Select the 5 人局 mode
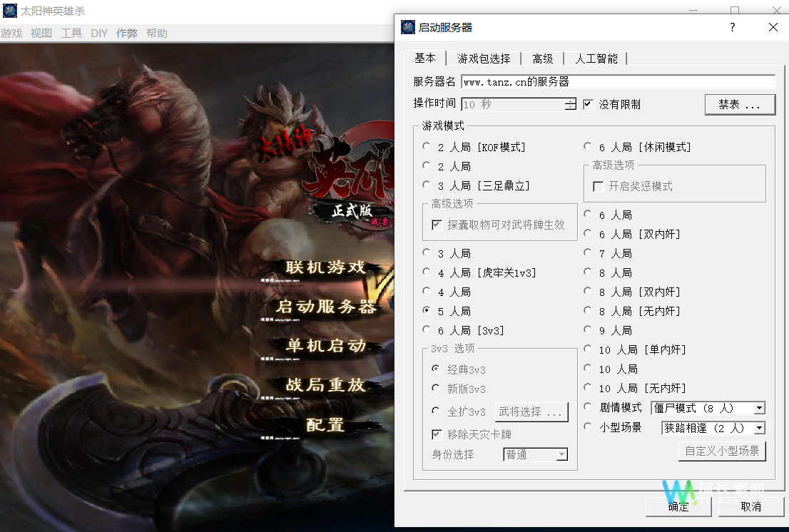The height and width of the screenshot is (532, 789). pos(427,310)
